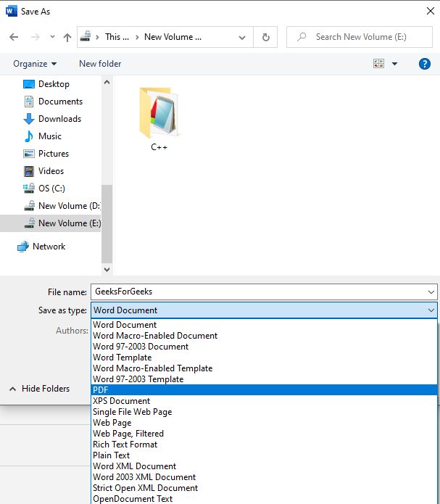
Task: Choose Word 2003 XML Document type
Action: coord(264,477)
